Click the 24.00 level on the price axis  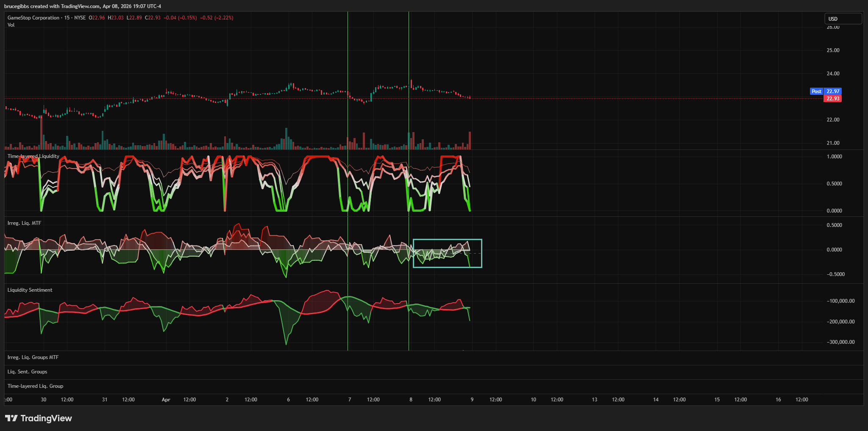click(x=833, y=74)
